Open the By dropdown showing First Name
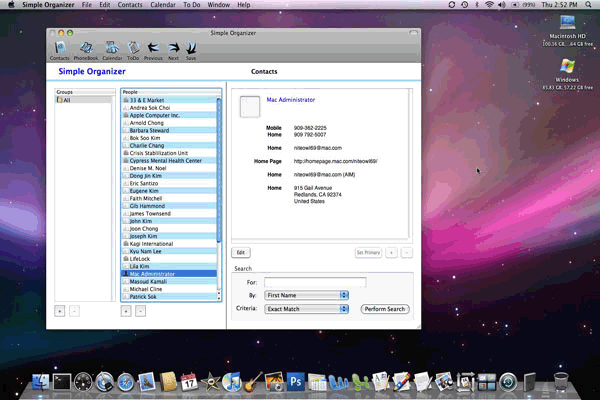 coord(307,295)
